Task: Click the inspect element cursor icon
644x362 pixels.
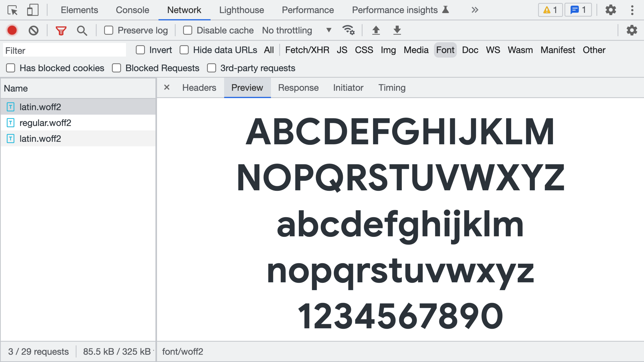Action: pos(12,10)
